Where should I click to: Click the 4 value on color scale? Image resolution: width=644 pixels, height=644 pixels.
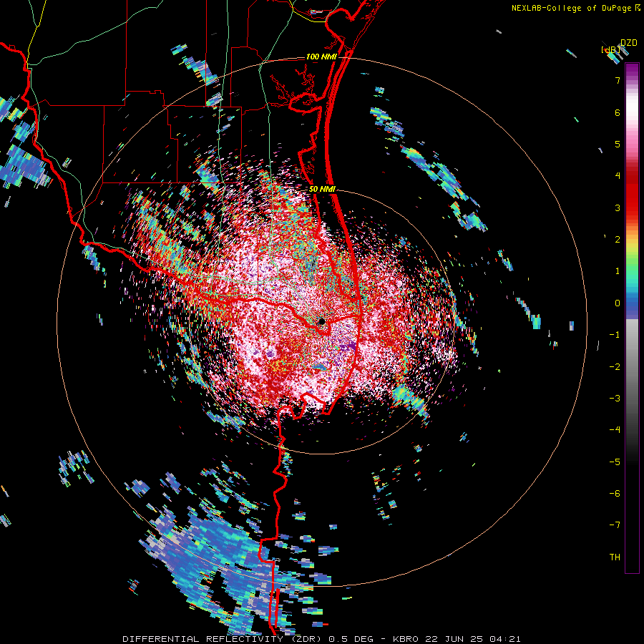(618, 176)
